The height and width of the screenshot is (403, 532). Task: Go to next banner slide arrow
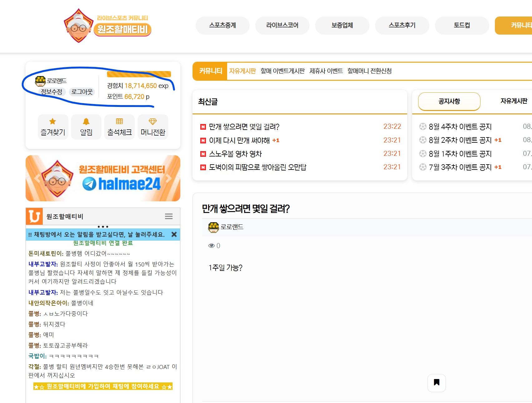click(x=169, y=178)
